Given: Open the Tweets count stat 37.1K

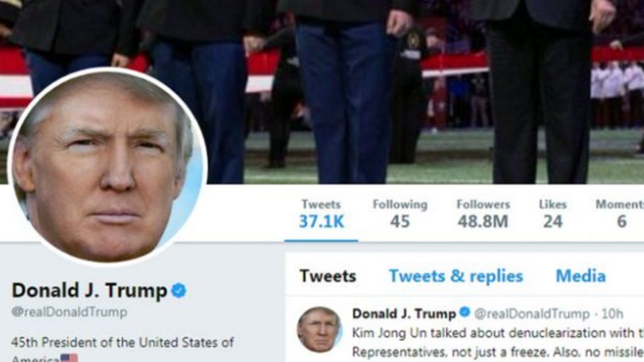Looking at the screenshot, I should click(x=321, y=214).
